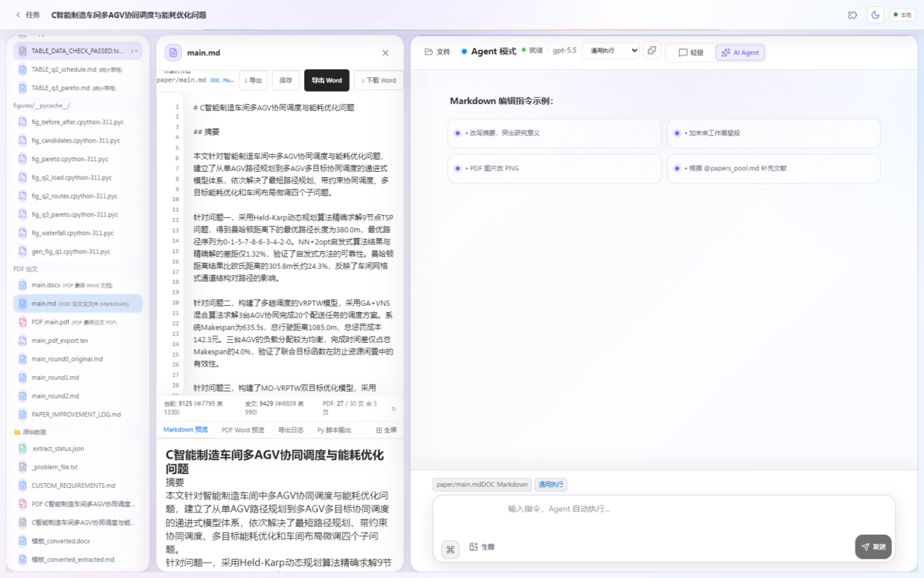Click 模板_converted_extracted.md file icon
This screenshot has width=924, height=578.
(x=22, y=560)
